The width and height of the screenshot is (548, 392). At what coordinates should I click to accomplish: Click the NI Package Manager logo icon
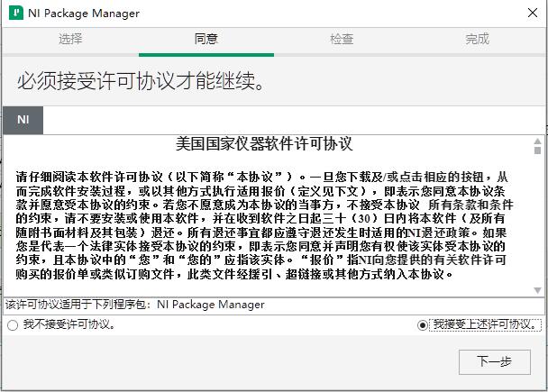click(16, 13)
